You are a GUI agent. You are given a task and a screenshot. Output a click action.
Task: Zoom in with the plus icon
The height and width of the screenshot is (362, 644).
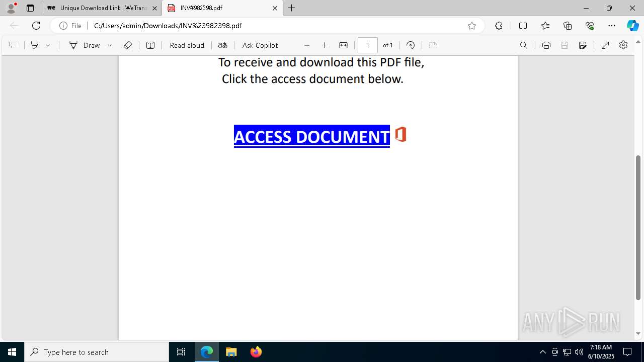point(325,45)
